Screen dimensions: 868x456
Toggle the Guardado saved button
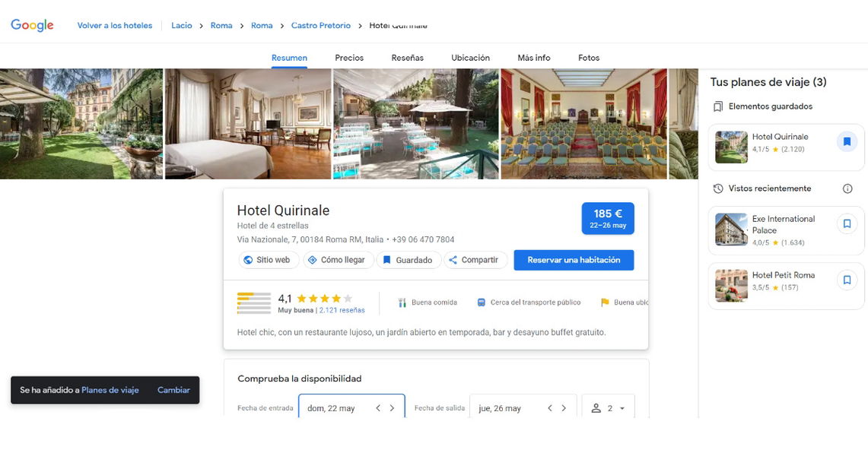pyautogui.click(x=408, y=260)
